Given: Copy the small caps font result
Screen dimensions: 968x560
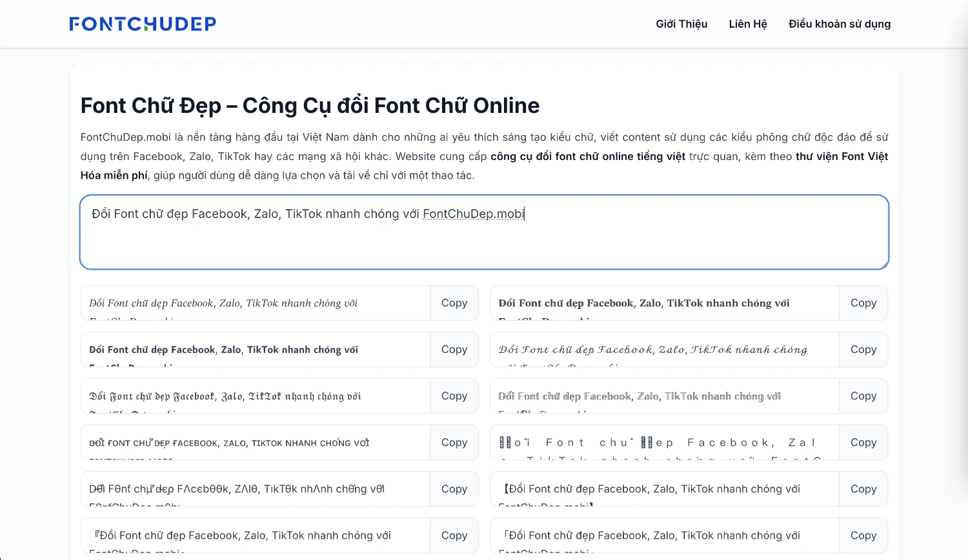Looking at the screenshot, I should 454,443.
